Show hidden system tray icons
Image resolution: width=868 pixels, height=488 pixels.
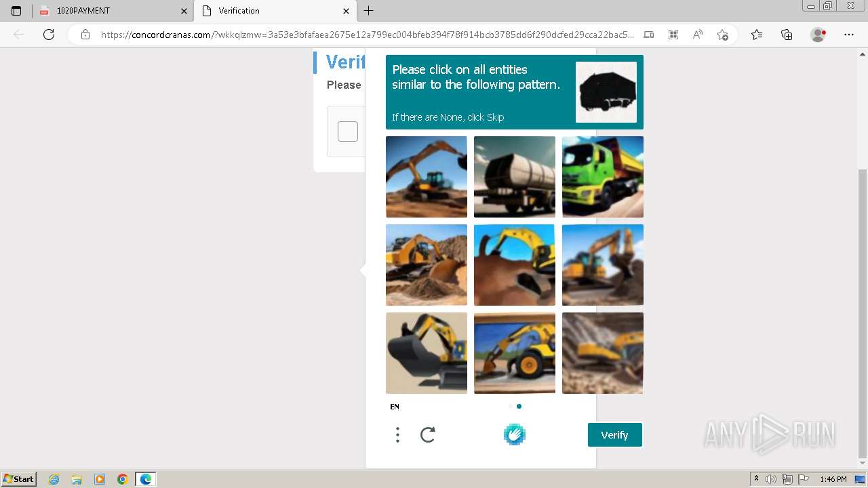(x=757, y=479)
